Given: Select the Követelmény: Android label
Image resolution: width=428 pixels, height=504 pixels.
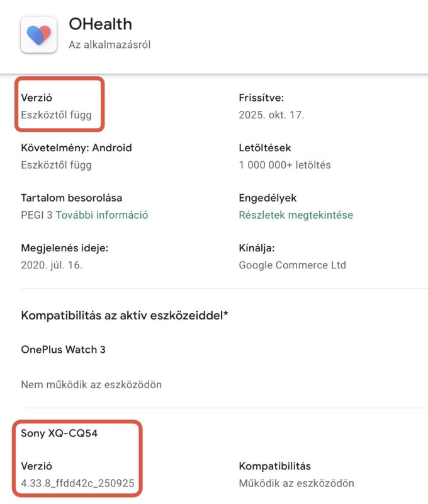Looking at the screenshot, I should click(x=76, y=148).
